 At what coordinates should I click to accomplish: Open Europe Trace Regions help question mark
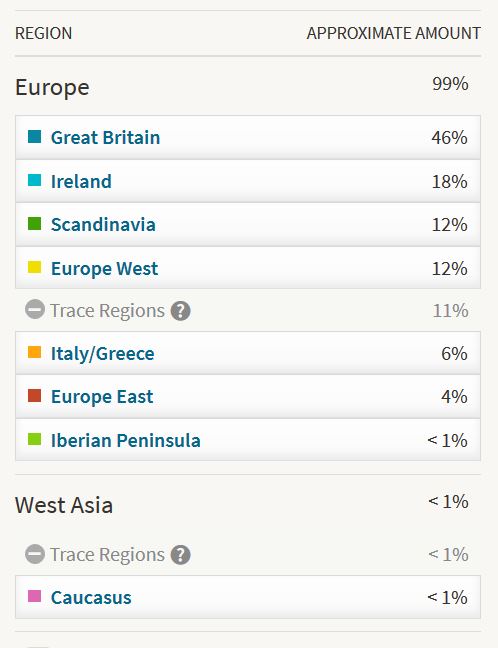(181, 310)
